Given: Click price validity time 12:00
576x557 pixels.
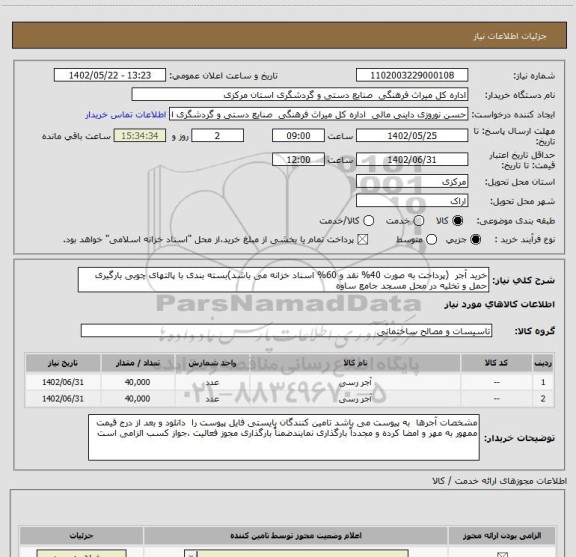Looking at the screenshot, I should [298, 159].
